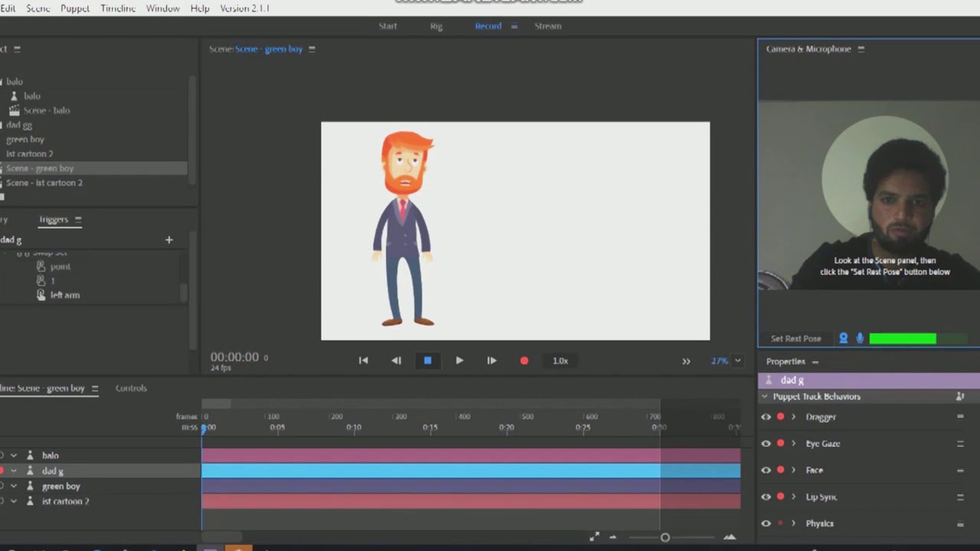Hide the Eye Gaze behavior
980x551 pixels.
(766, 444)
